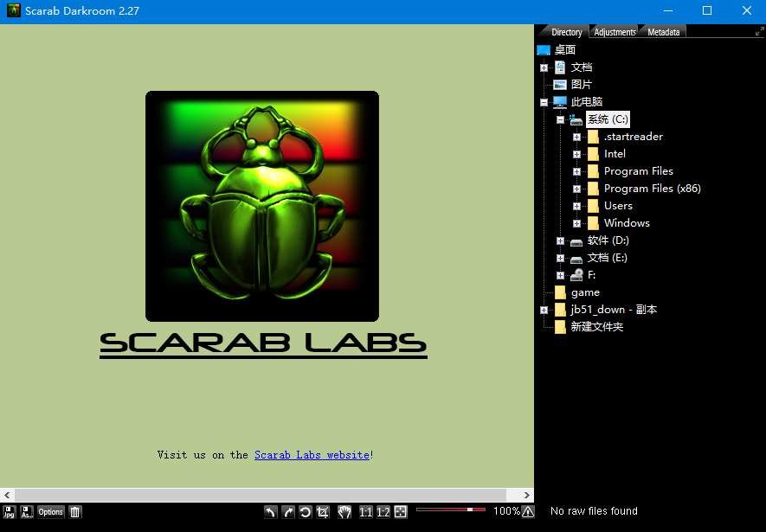
Task: Select the game folder
Action: pos(585,292)
